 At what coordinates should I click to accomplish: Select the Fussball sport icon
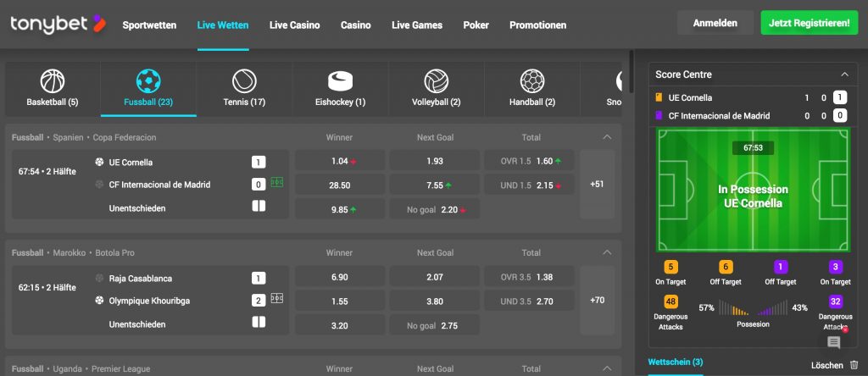click(x=148, y=81)
